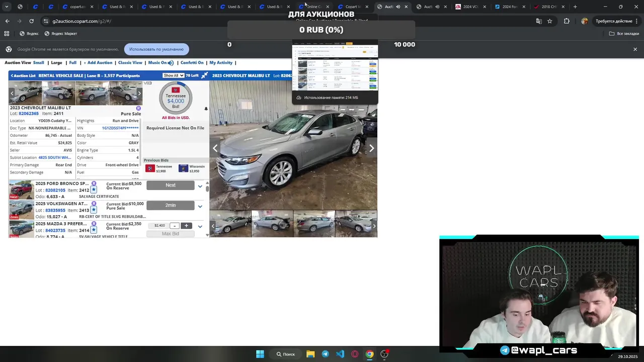Open sublot location 4825 SOUTH WH link
This screenshot has width=644, height=362.
[55, 157]
